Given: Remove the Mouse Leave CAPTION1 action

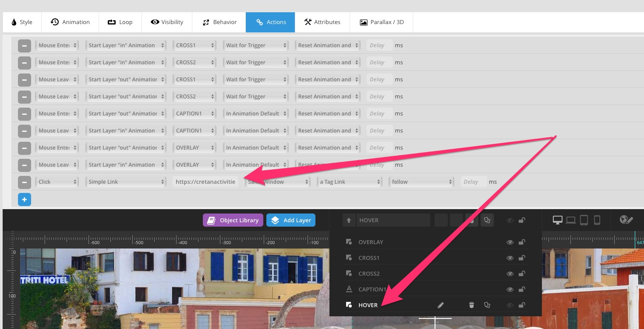Looking at the screenshot, I should tap(24, 131).
